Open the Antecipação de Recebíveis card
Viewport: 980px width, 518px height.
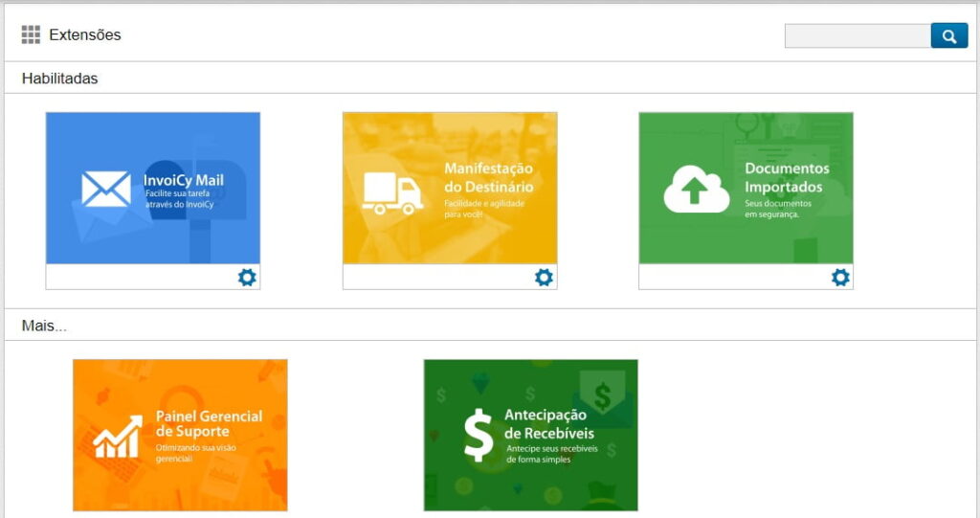pos(530,436)
